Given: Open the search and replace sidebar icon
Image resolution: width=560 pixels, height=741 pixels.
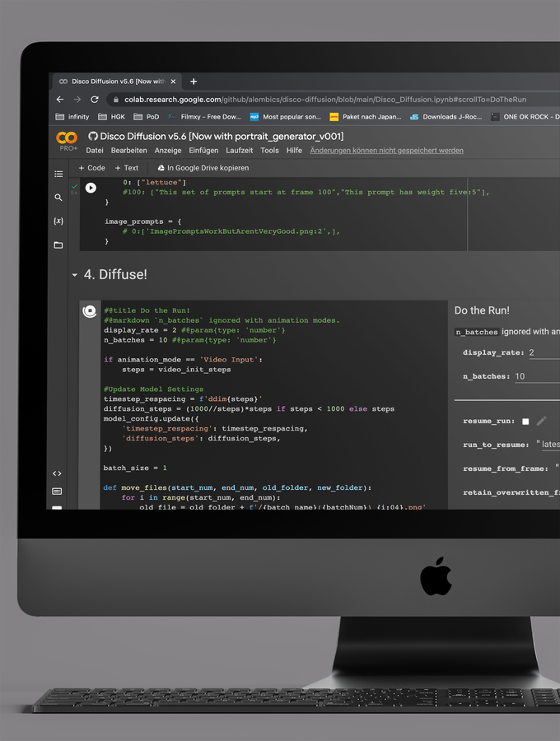Looking at the screenshot, I should (58, 198).
